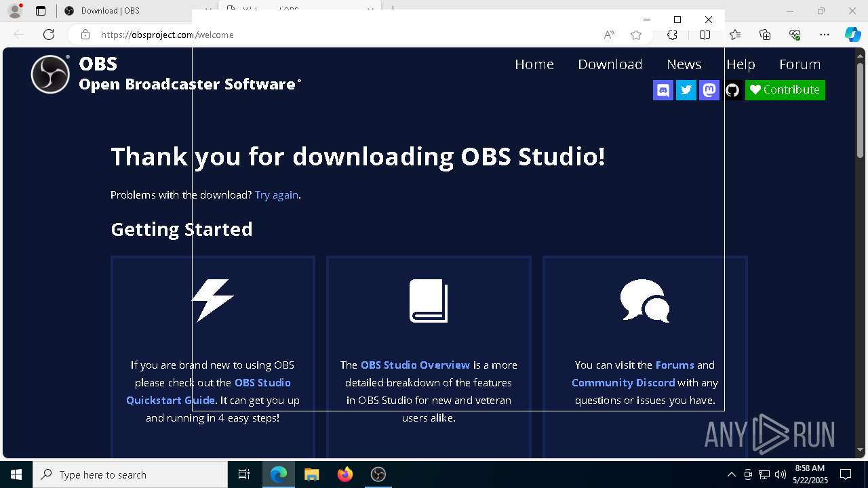This screenshot has height=488, width=868.
Task: Open the Discord icon link
Action: point(663,90)
